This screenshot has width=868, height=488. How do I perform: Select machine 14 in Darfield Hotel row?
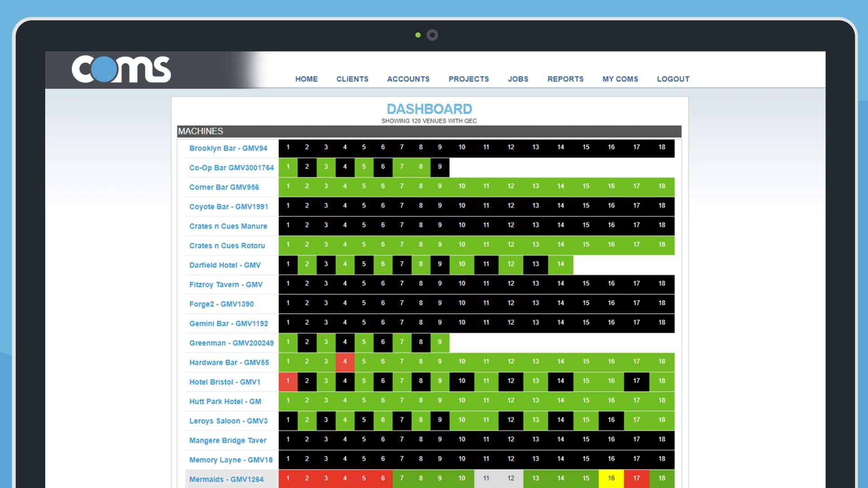click(560, 264)
